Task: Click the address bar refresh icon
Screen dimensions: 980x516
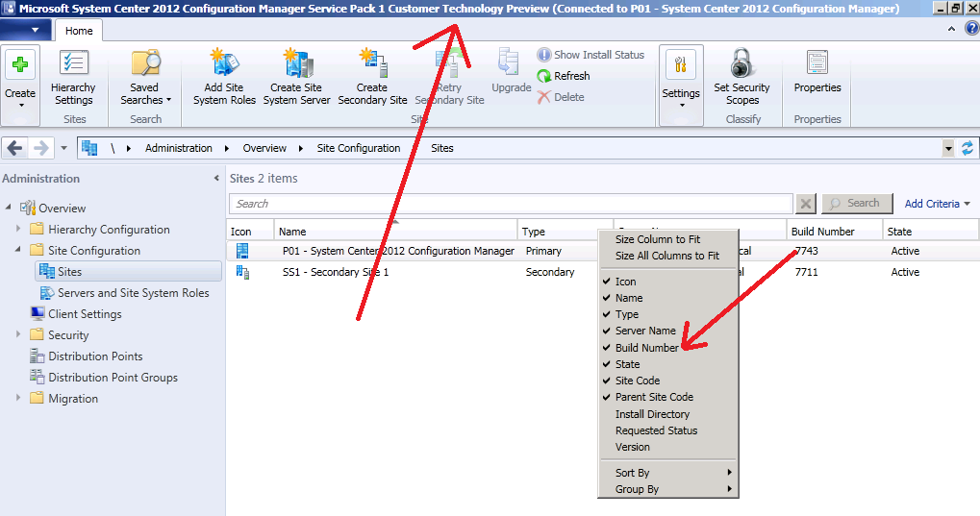Action: click(967, 148)
